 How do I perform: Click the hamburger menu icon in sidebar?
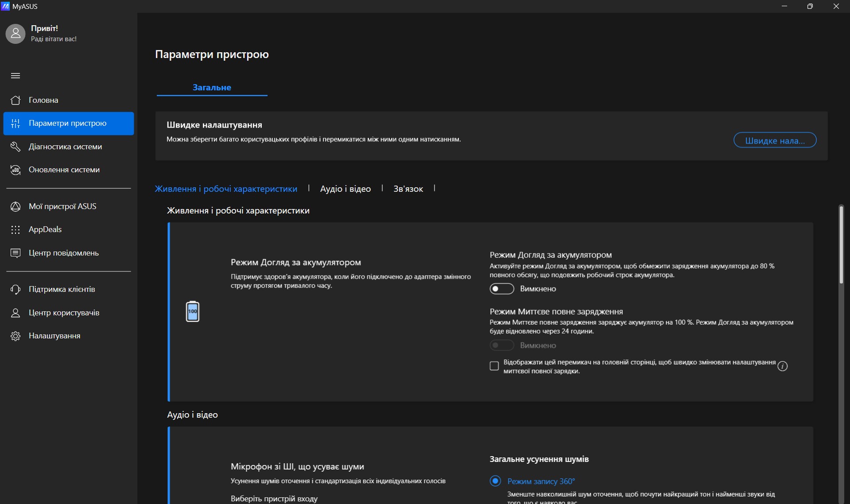[x=16, y=76]
